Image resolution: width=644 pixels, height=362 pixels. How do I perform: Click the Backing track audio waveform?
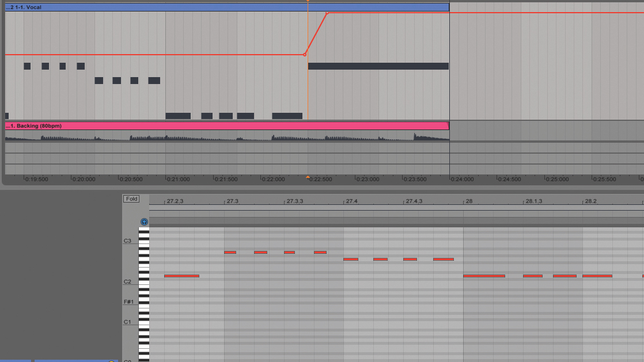(227, 136)
